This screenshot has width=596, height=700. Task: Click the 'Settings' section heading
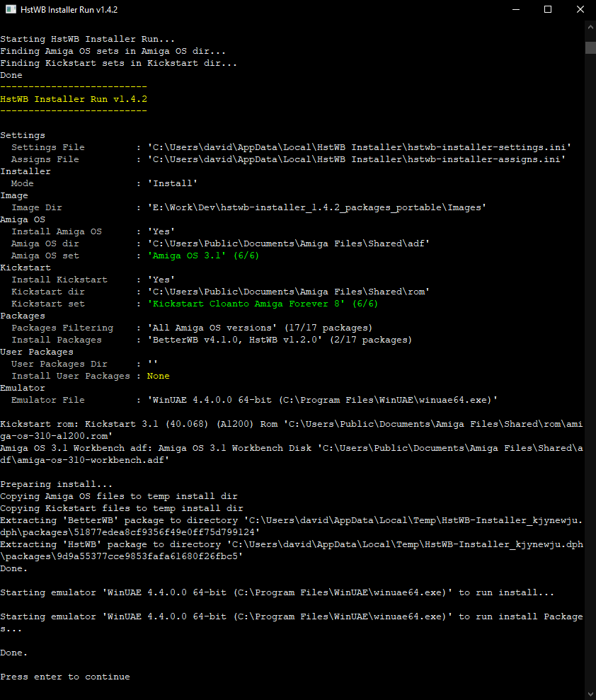(x=23, y=135)
